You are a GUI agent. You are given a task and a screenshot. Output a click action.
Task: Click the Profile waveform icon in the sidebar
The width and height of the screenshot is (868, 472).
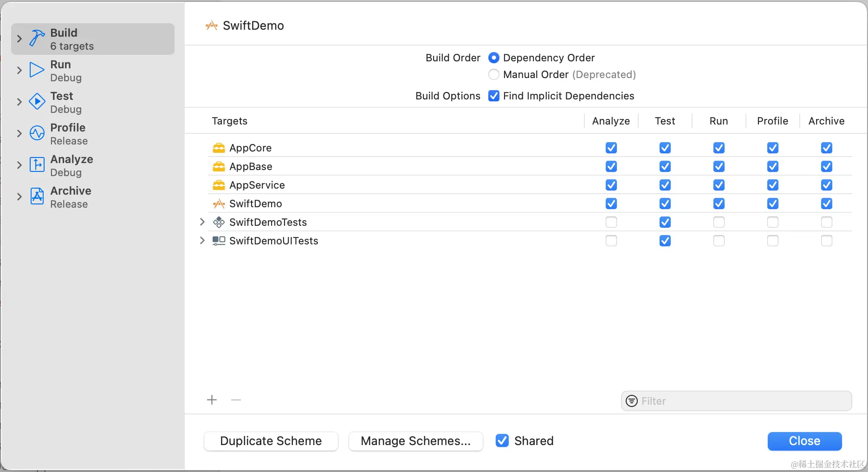(37, 133)
